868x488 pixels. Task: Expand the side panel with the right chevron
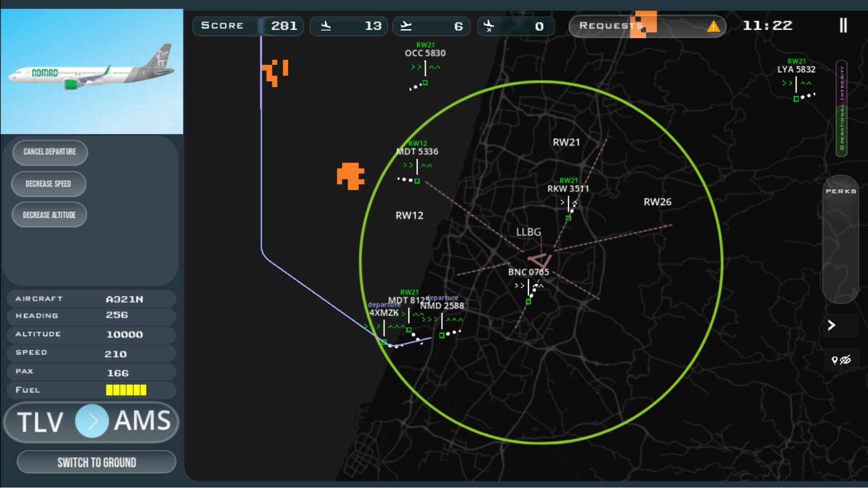pos(831,325)
